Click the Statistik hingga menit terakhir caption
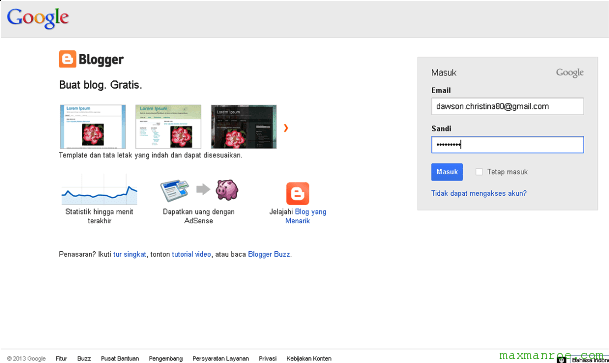 tap(99, 216)
